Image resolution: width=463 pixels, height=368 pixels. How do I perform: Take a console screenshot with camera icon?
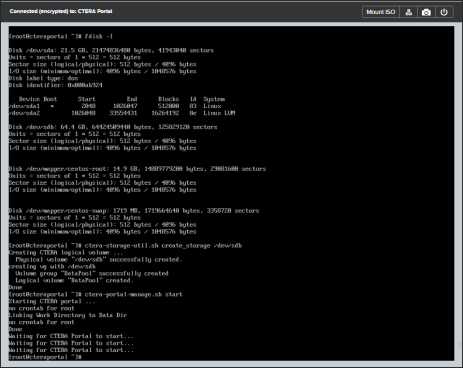[426, 12]
